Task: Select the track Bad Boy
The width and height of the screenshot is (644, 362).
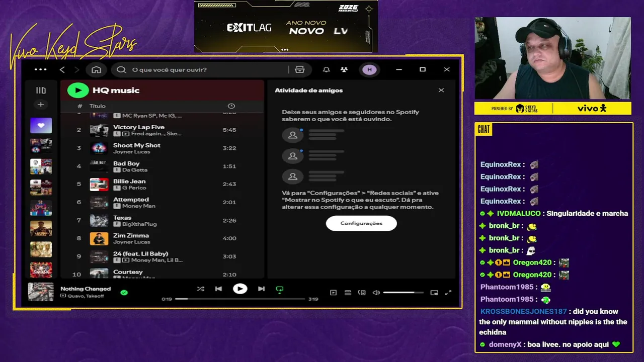Action: coord(126,163)
